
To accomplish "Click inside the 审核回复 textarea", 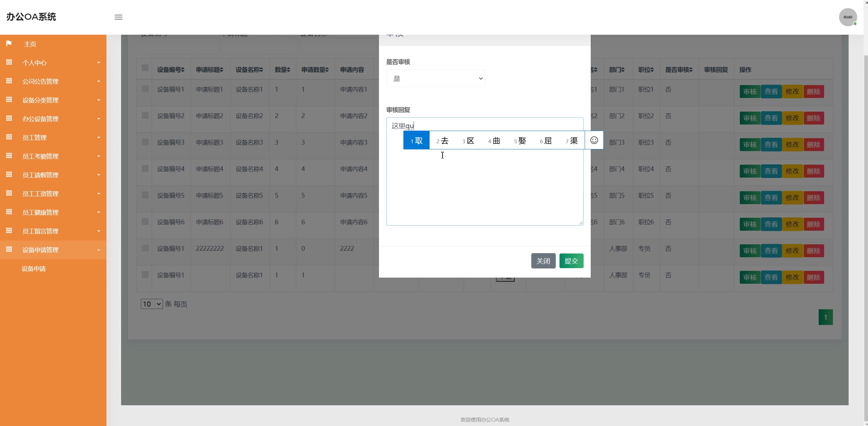I will [484, 187].
